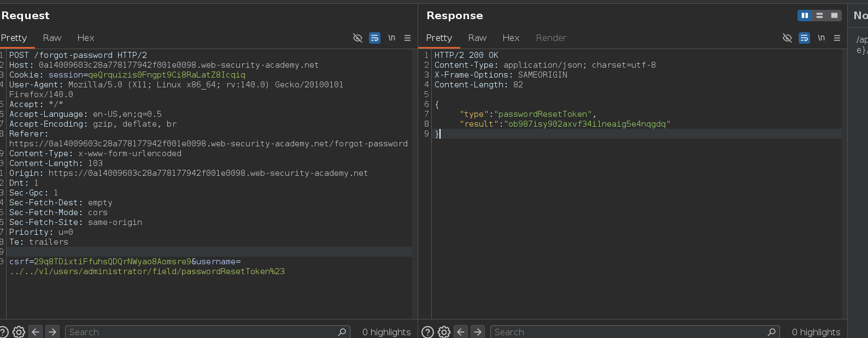Toggle non-printable characters \n in Response panel
The width and height of the screenshot is (868, 338).
(821, 38)
